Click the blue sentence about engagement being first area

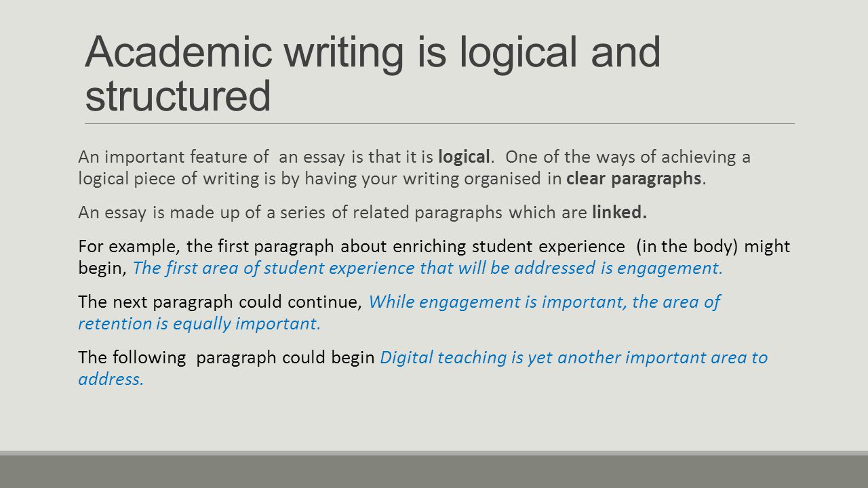[x=428, y=268]
